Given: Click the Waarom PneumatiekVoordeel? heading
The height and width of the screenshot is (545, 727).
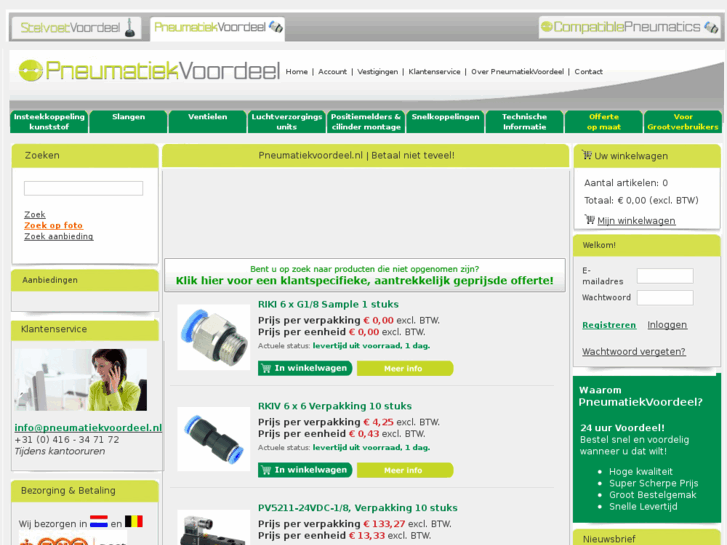Looking at the screenshot, I should pyautogui.click(x=641, y=396).
